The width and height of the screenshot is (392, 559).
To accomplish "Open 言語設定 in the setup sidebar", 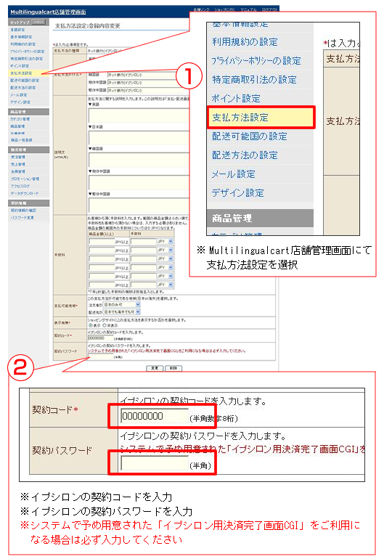I will (18, 30).
